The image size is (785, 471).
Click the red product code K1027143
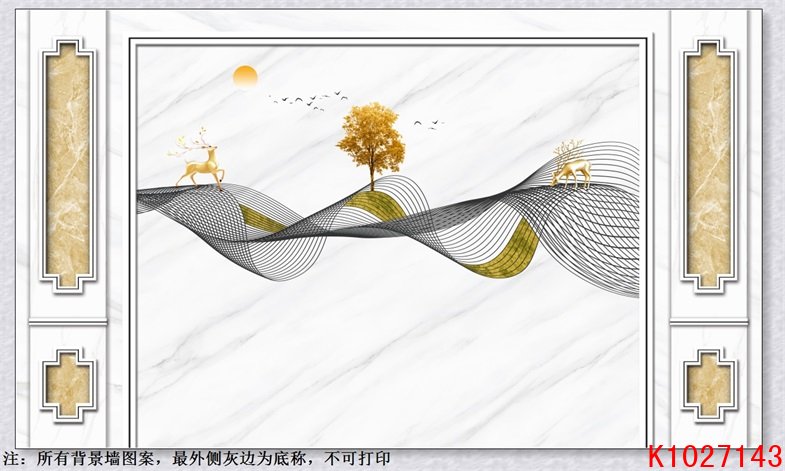(x=715, y=456)
